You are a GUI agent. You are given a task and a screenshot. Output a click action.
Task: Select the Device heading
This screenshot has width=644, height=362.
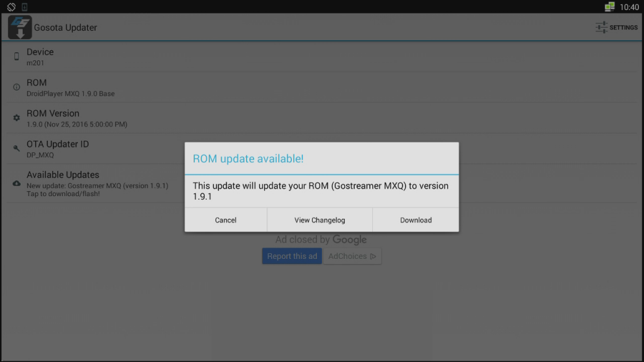[x=40, y=52]
